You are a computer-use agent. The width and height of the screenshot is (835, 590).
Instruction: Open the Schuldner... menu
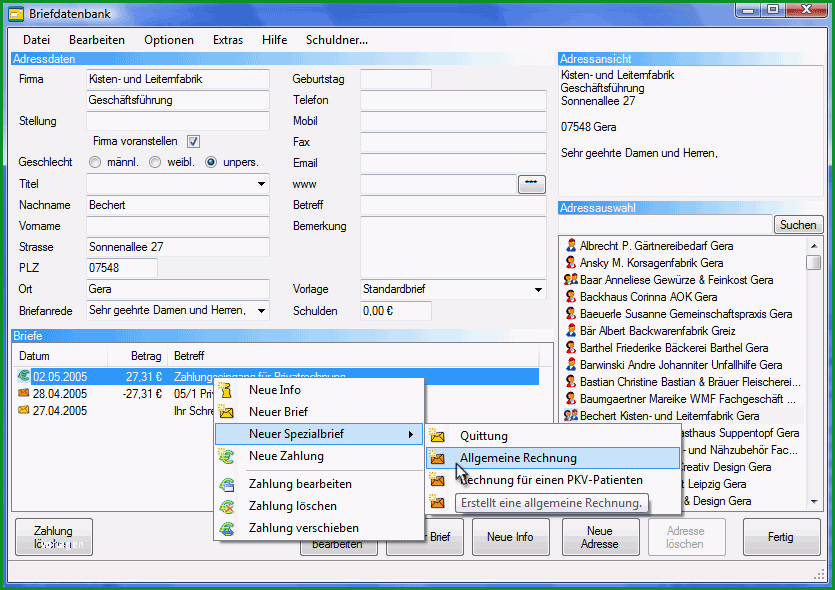337,40
